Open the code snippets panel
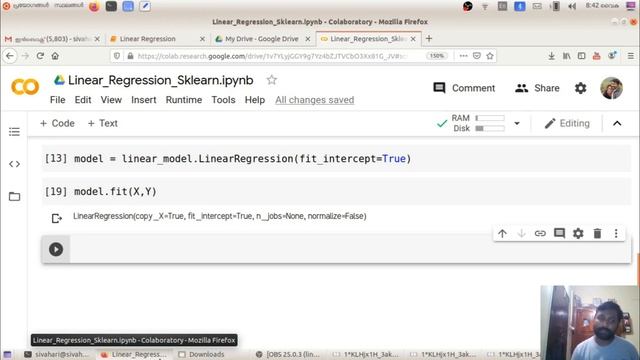640x360 pixels. [x=14, y=164]
